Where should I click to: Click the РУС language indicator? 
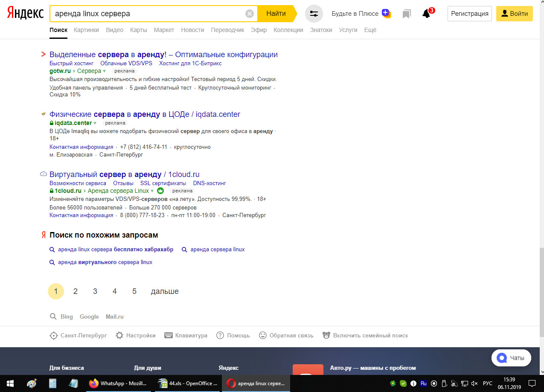click(x=487, y=383)
